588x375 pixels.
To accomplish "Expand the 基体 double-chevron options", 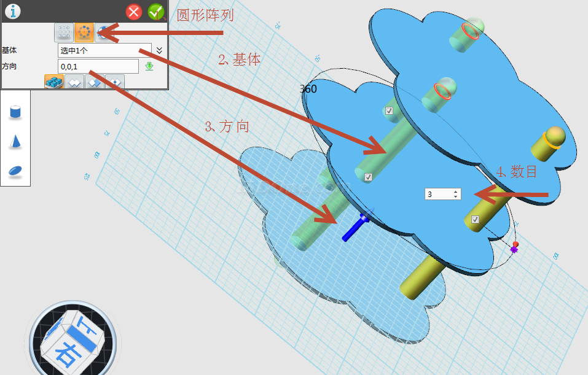I will 159,50.
